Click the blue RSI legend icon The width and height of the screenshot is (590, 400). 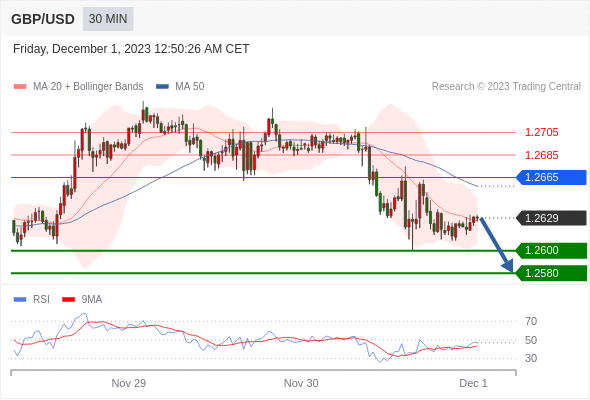click(20, 300)
